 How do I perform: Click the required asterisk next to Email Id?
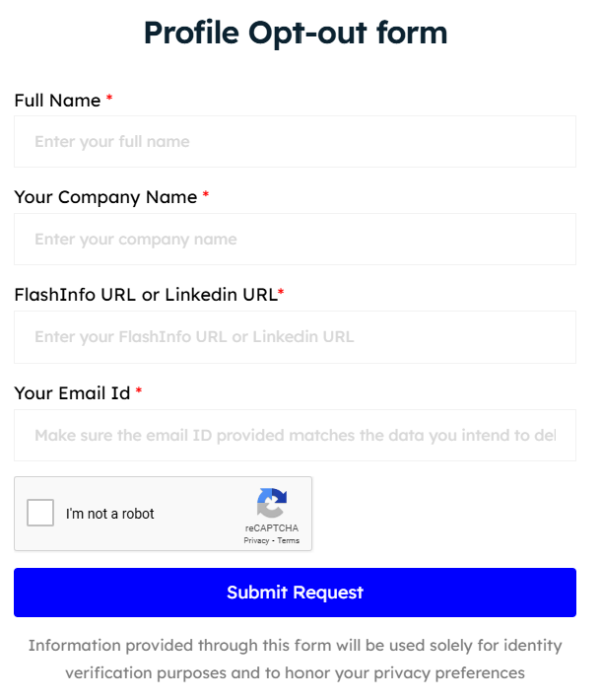pos(139,392)
